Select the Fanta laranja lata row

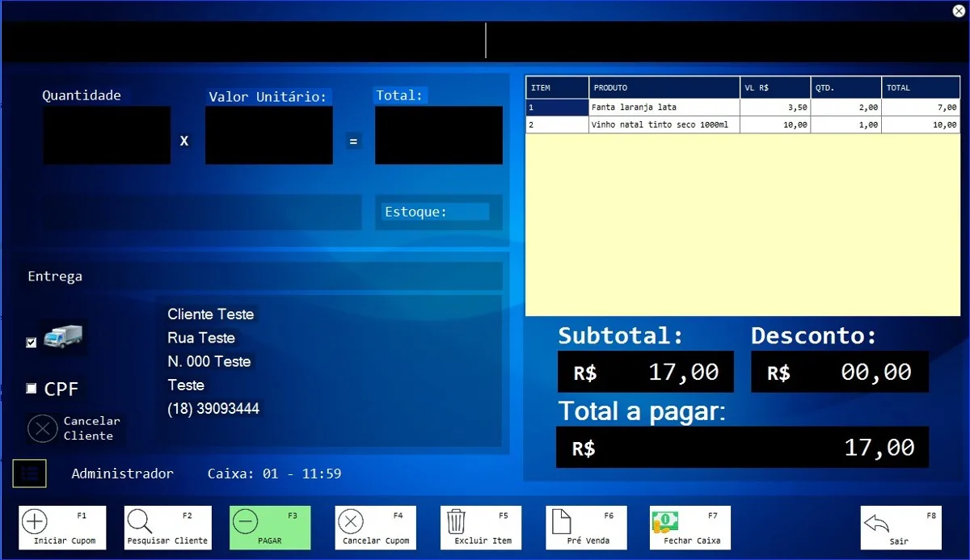742,107
